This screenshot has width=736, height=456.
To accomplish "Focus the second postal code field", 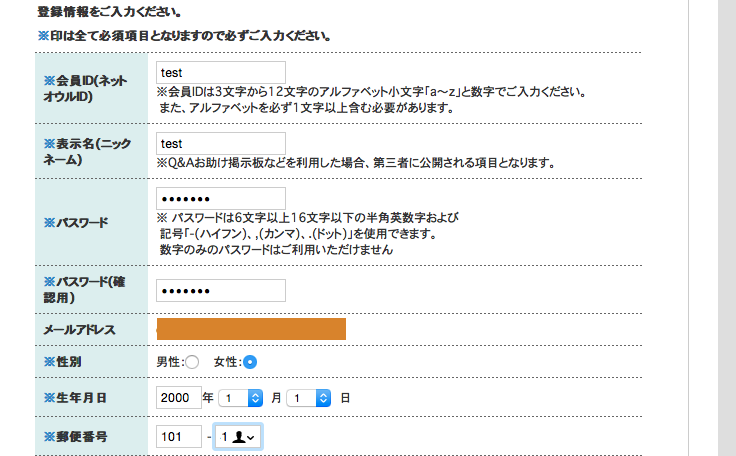I will (238, 437).
